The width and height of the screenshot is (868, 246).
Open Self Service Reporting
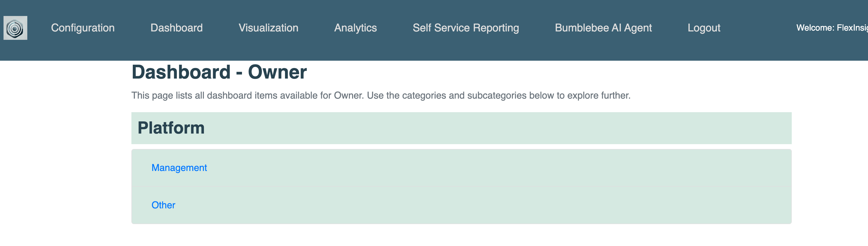(466, 28)
